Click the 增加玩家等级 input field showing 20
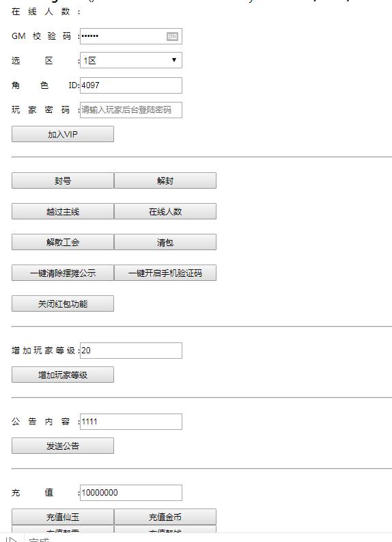Screen dimensions: 392x542 click(x=131, y=351)
